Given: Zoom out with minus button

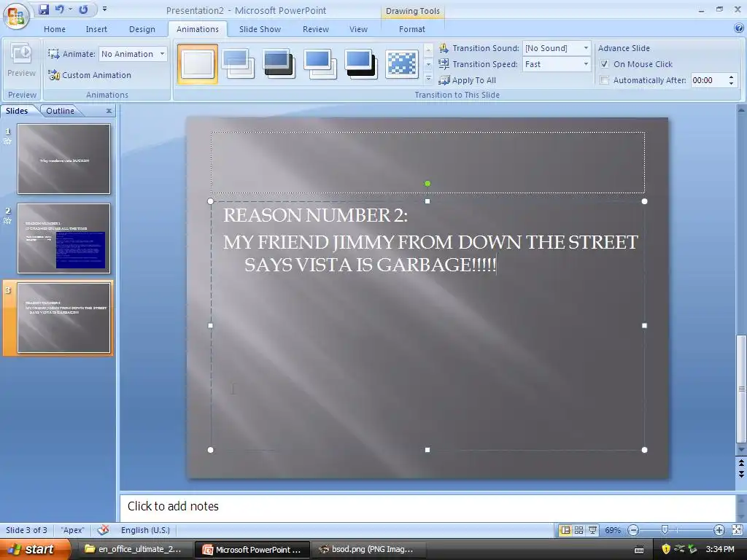Looking at the screenshot, I should click(x=633, y=530).
